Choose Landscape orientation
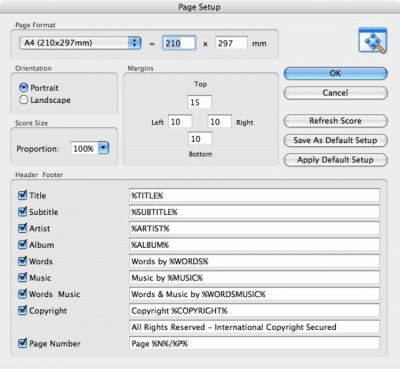The image size is (400, 369). point(23,100)
